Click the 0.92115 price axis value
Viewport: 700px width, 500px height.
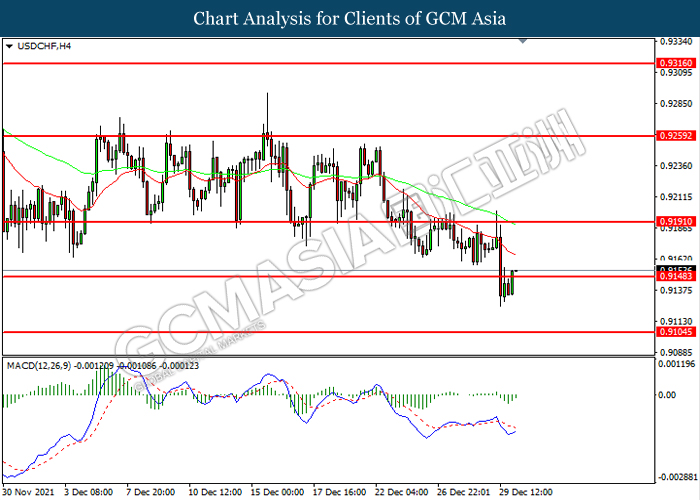click(676, 196)
